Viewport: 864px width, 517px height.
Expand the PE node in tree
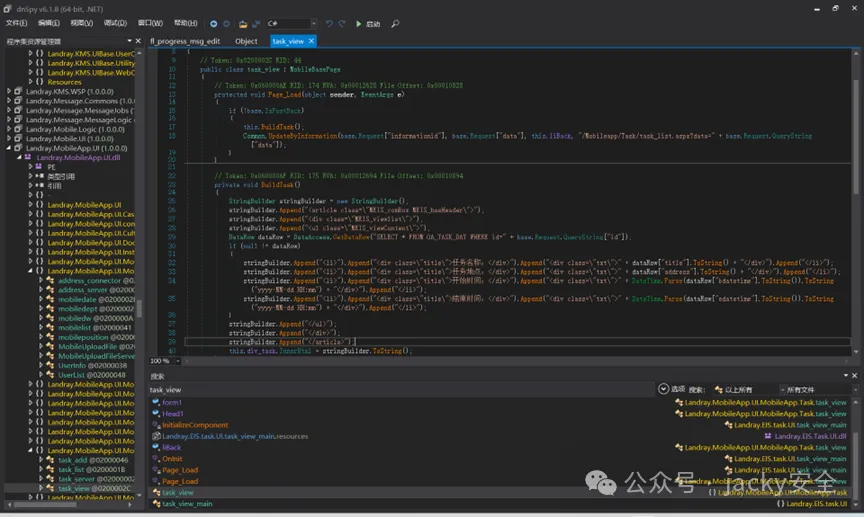(30, 166)
